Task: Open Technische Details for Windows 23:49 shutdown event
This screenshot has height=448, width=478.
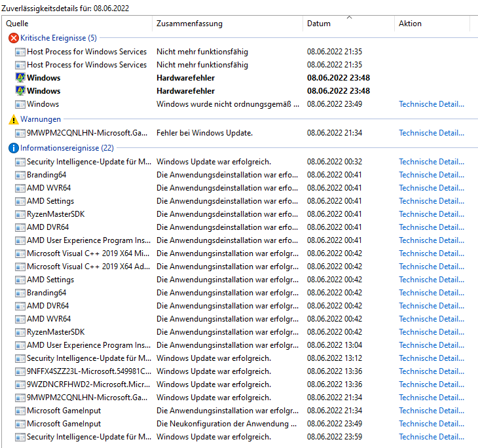Action: tap(432, 104)
